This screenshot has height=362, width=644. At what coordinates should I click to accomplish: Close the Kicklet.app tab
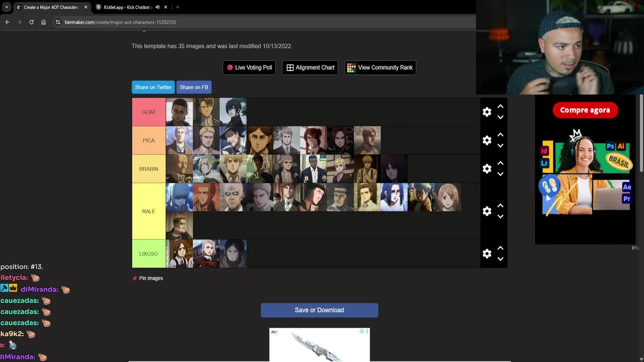click(167, 7)
